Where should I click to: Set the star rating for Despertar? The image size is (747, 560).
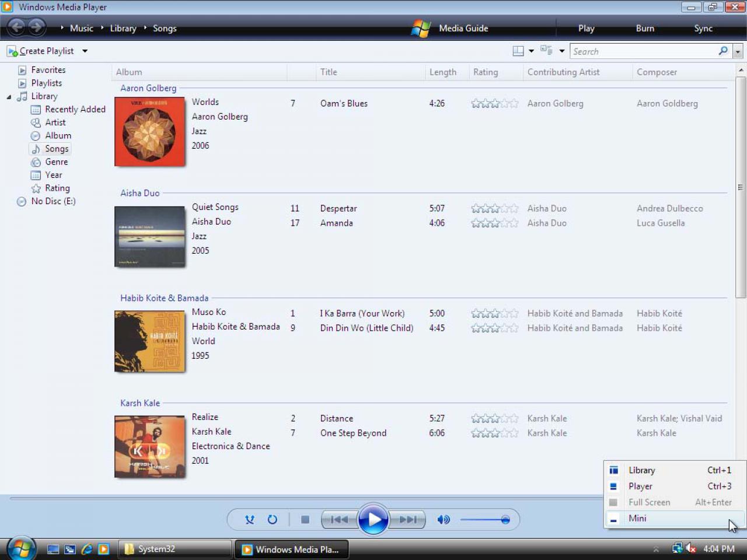[494, 209]
